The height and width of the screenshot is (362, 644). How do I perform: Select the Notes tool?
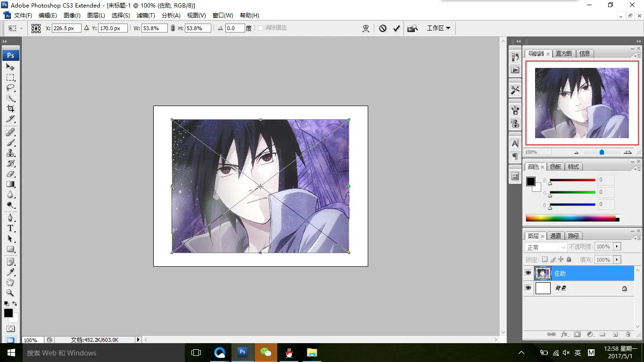pyautogui.click(x=10, y=262)
